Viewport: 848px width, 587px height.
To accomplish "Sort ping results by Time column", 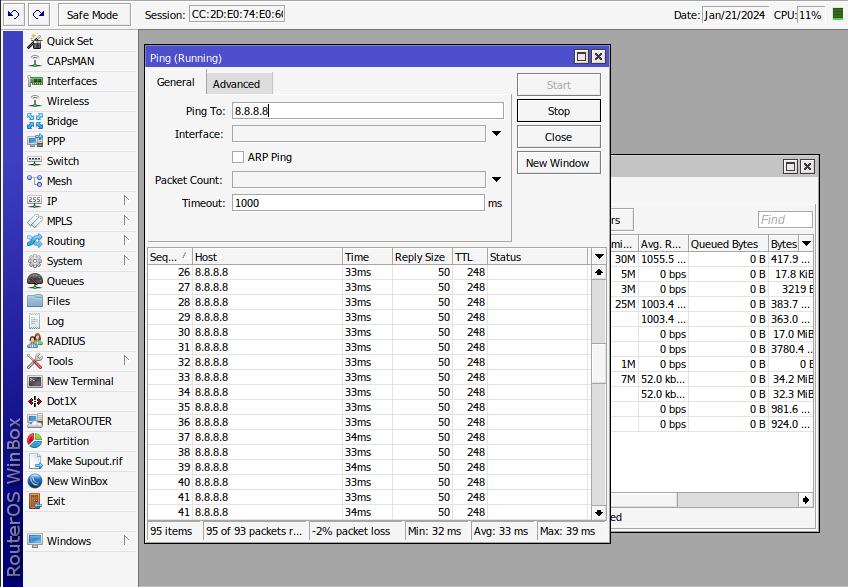I will pyautogui.click(x=367, y=257).
